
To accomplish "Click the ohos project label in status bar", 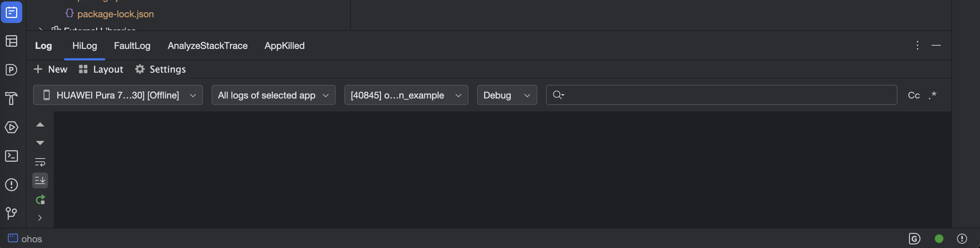I will (25, 239).
